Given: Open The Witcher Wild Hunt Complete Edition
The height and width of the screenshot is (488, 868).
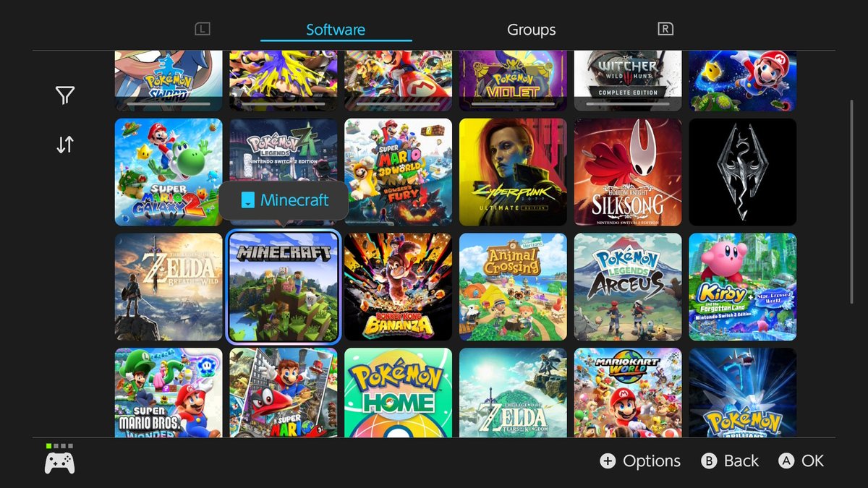Looking at the screenshot, I should tap(628, 81).
